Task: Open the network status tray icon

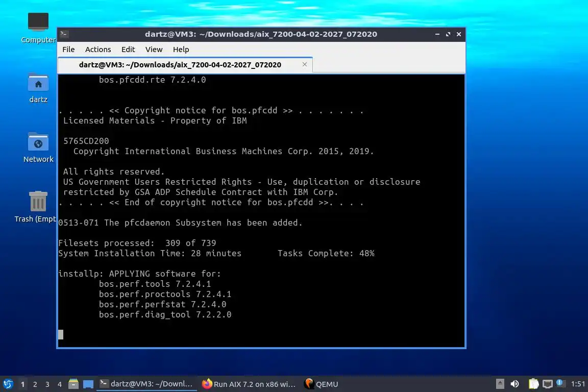Action: pyautogui.click(x=548, y=384)
